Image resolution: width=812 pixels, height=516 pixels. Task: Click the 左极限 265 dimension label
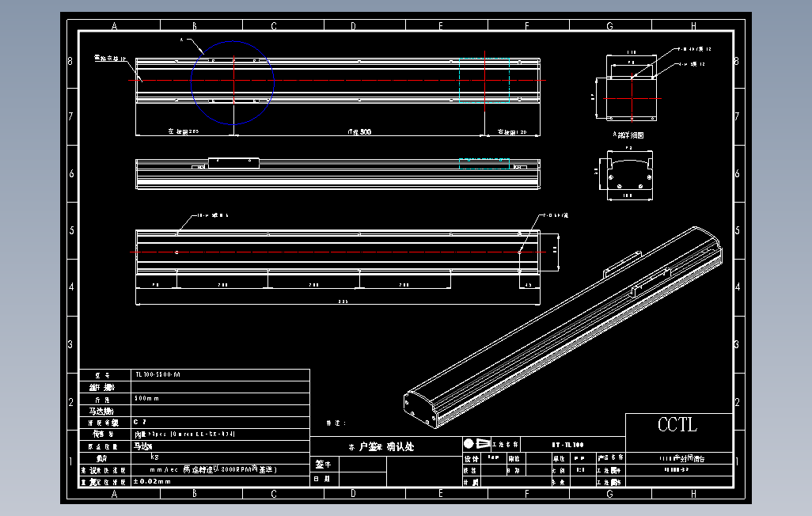(184, 131)
